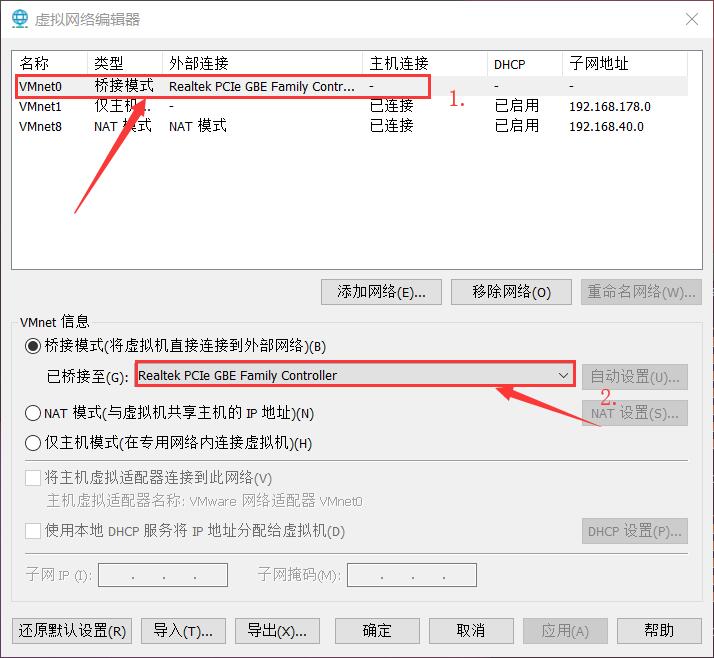Click the 外部连接 column header
The image size is (714, 658).
pyautogui.click(x=262, y=63)
